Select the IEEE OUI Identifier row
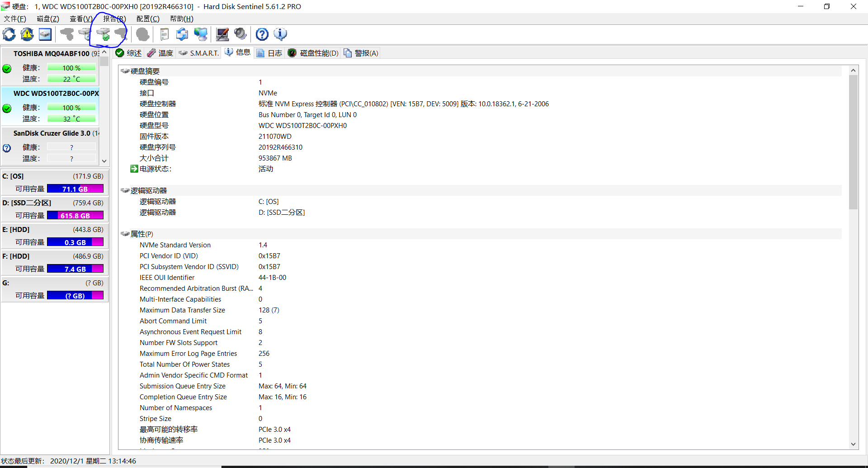868x468 pixels. [480, 278]
